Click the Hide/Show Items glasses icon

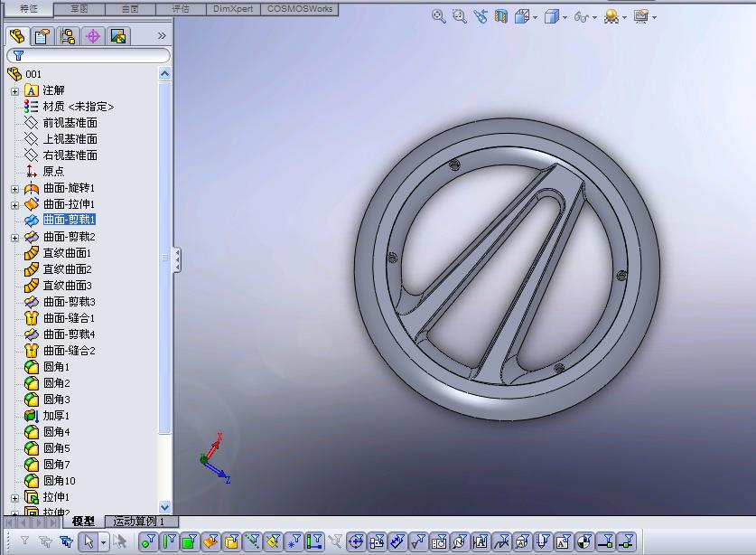pos(582,17)
